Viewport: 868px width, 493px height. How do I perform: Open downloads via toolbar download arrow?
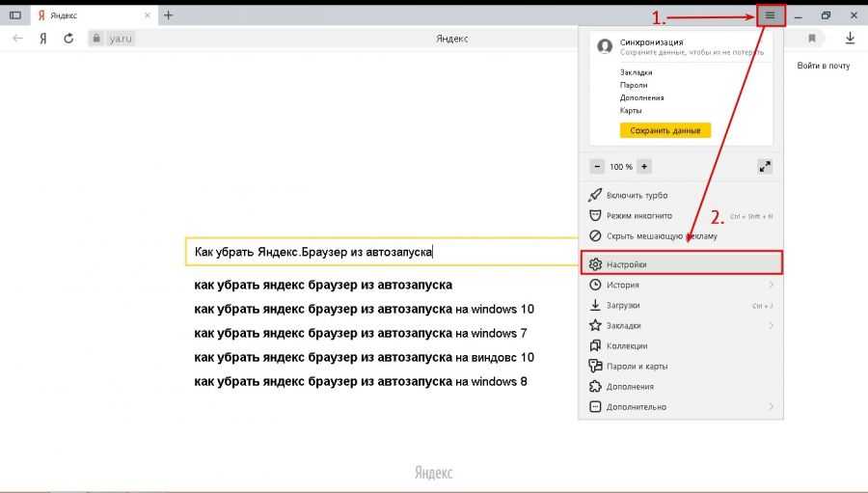click(850, 39)
